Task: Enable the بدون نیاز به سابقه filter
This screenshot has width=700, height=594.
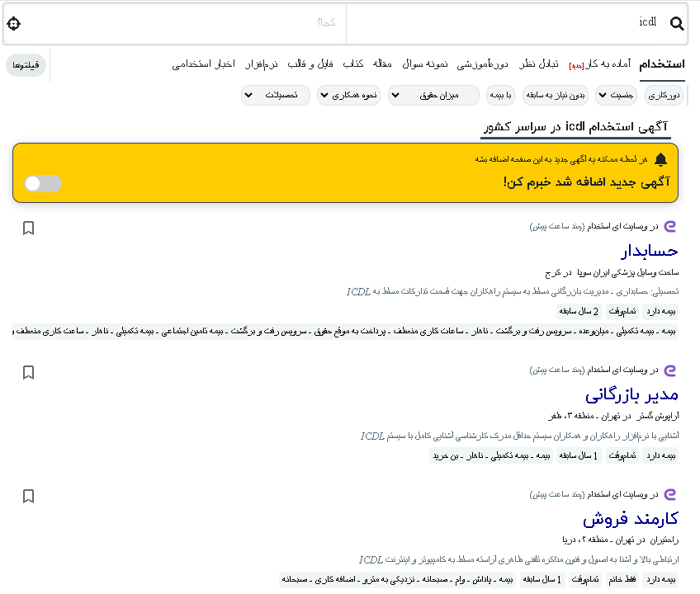Action: click(x=556, y=96)
